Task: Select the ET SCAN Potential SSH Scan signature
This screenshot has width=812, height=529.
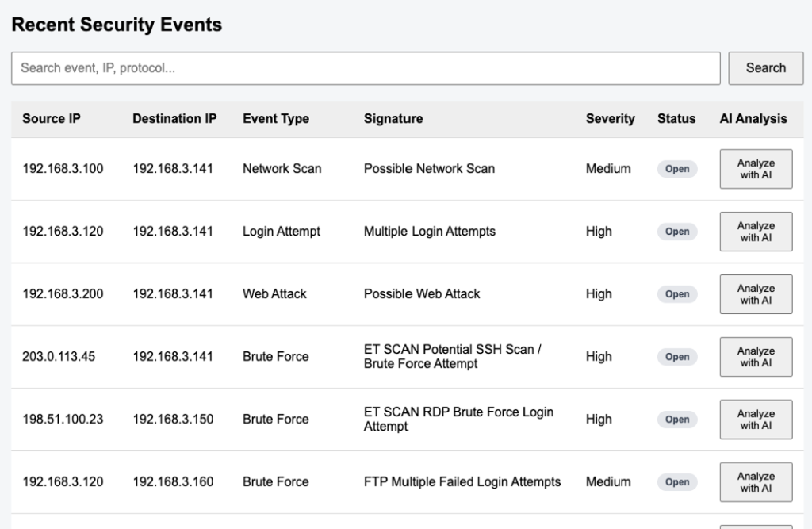Action: [453, 356]
